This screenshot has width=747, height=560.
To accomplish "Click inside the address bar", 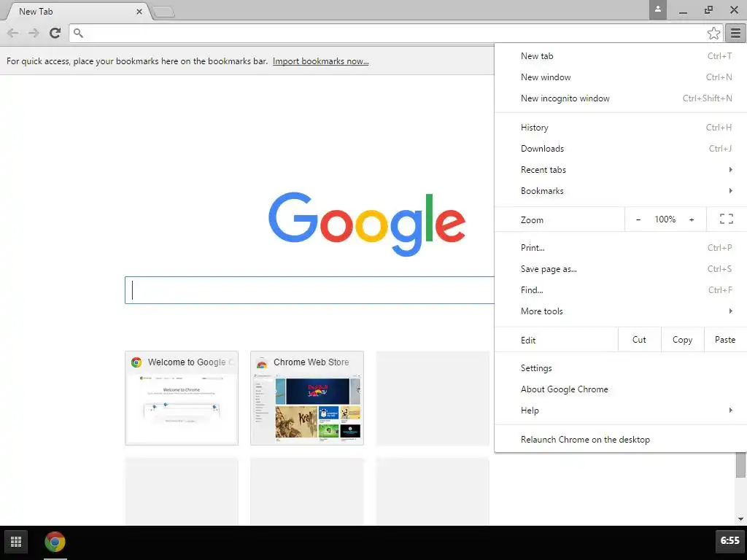I will [395, 33].
